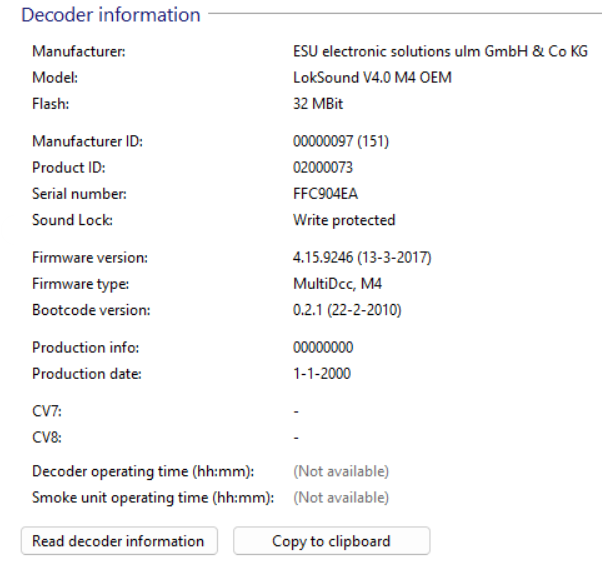This screenshot has height=562, width=602.
Task: Select the Smoke unit operating time label
Action: click(153, 497)
